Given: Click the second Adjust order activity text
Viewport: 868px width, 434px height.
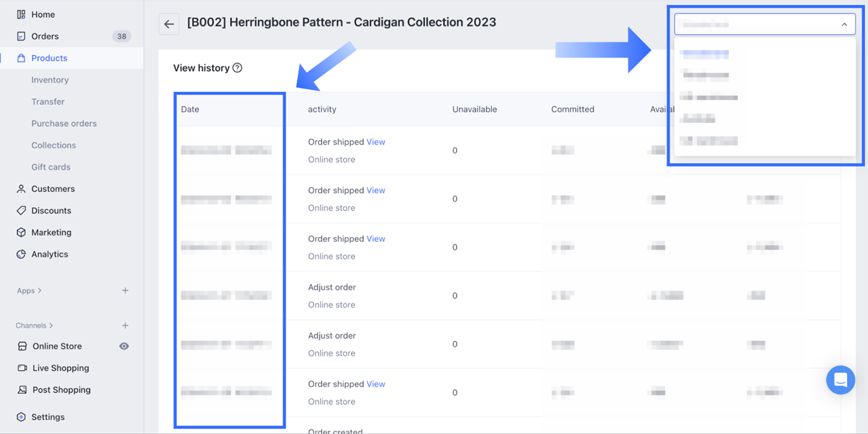Looking at the screenshot, I should (x=332, y=336).
